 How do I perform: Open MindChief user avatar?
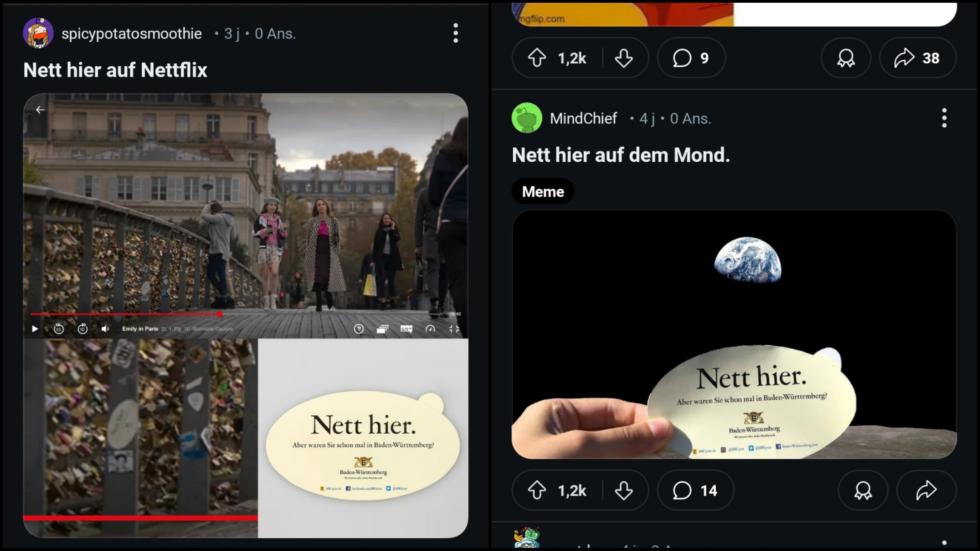point(527,118)
